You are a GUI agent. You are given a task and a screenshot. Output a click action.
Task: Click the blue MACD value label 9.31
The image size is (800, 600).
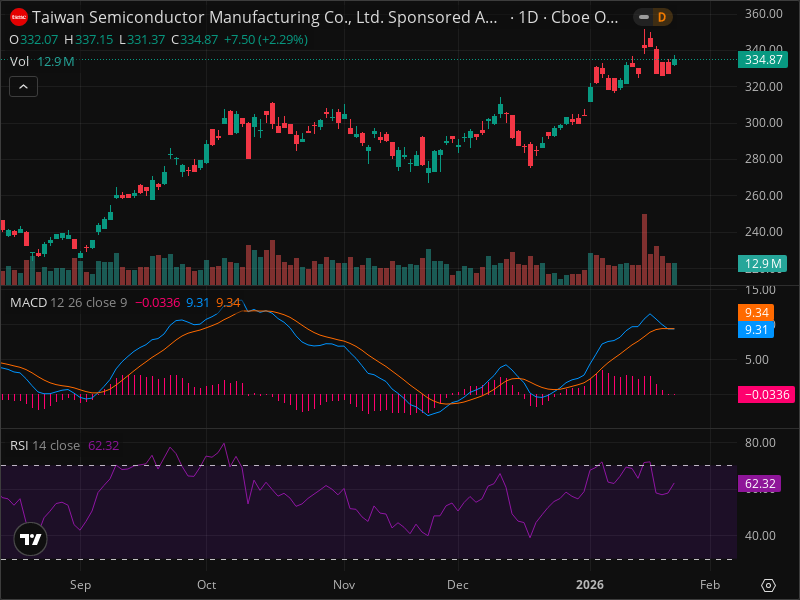click(756, 329)
